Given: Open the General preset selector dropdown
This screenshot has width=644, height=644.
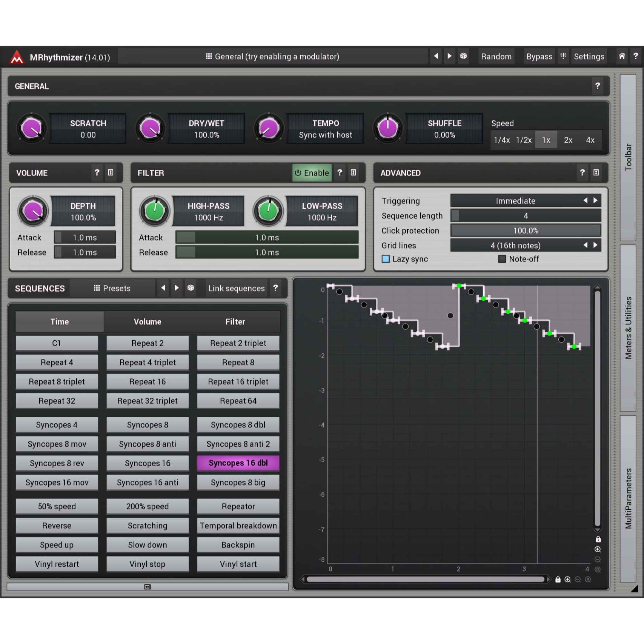Looking at the screenshot, I should coord(272,56).
